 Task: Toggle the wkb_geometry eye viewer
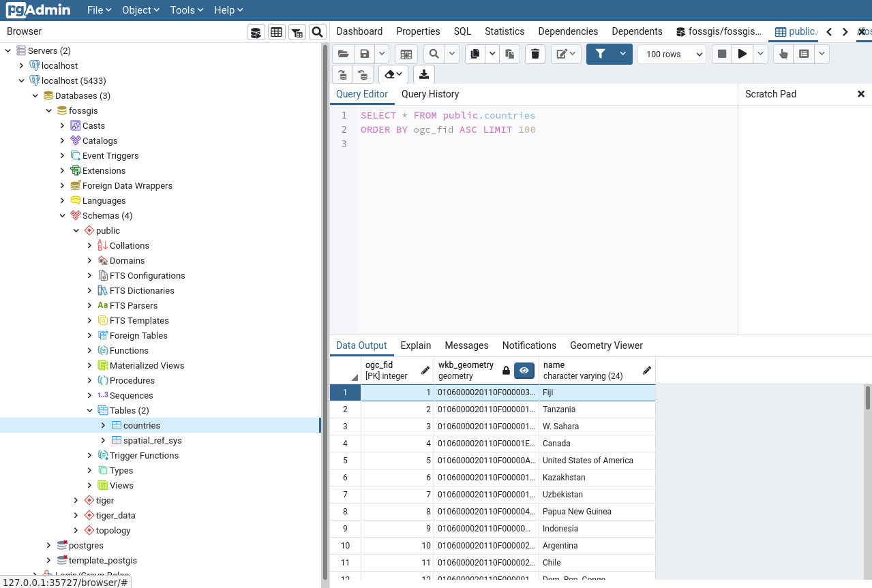[524, 371]
